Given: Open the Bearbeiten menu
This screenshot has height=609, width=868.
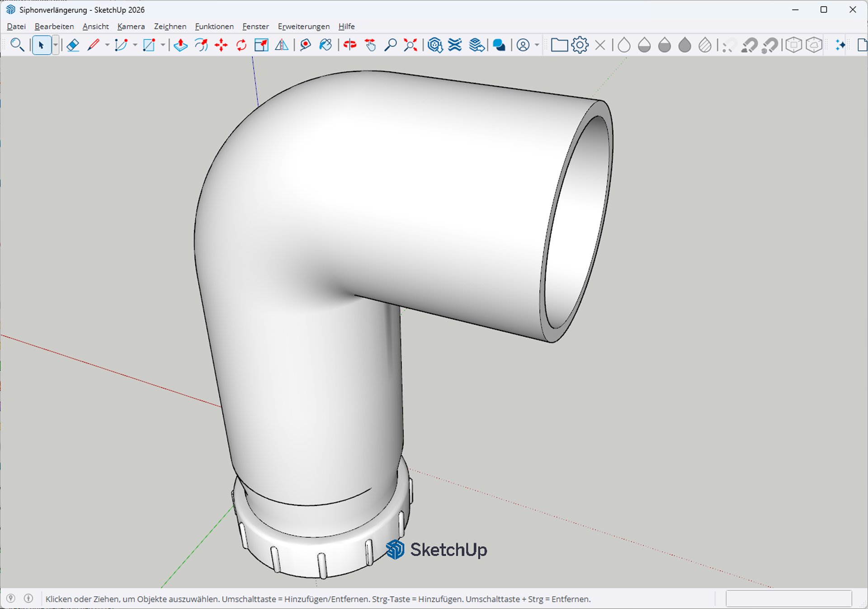Looking at the screenshot, I should pyautogui.click(x=54, y=26).
